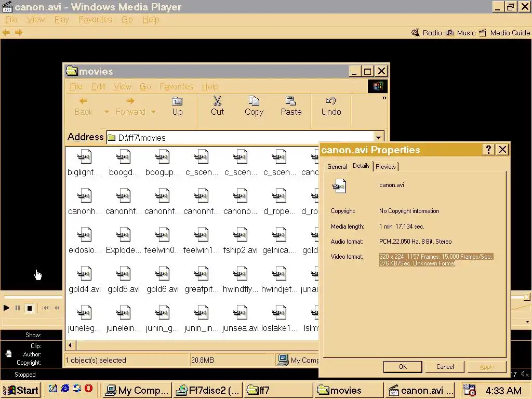The width and height of the screenshot is (532, 399).
Task: Click the Start button on taskbar
Action: tap(21, 390)
